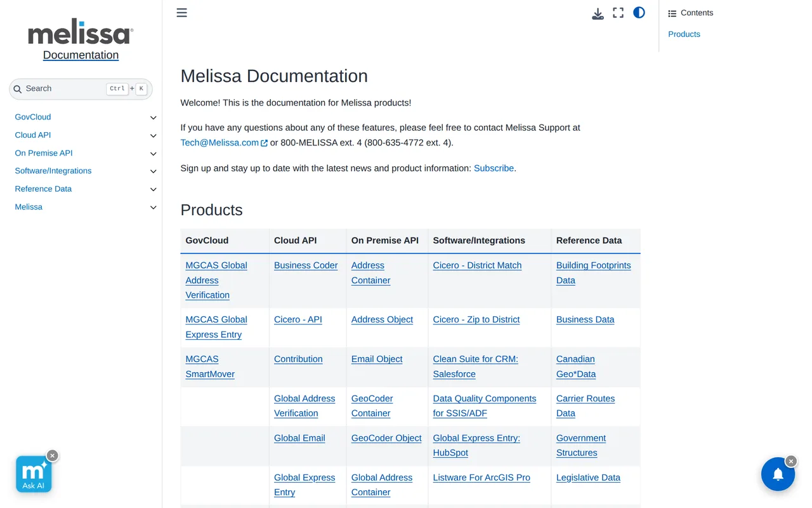812x508 pixels.
Task: Dismiss the notification bell close button
Action: pyautogui.click(x=791, y=461)
